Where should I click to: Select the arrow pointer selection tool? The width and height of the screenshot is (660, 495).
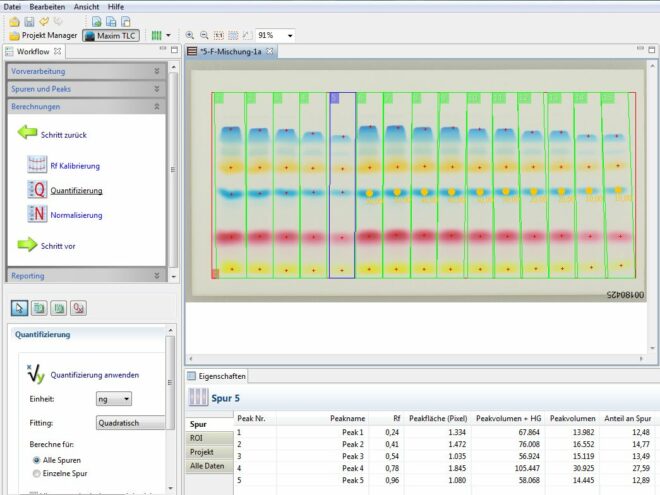(19, 308)
